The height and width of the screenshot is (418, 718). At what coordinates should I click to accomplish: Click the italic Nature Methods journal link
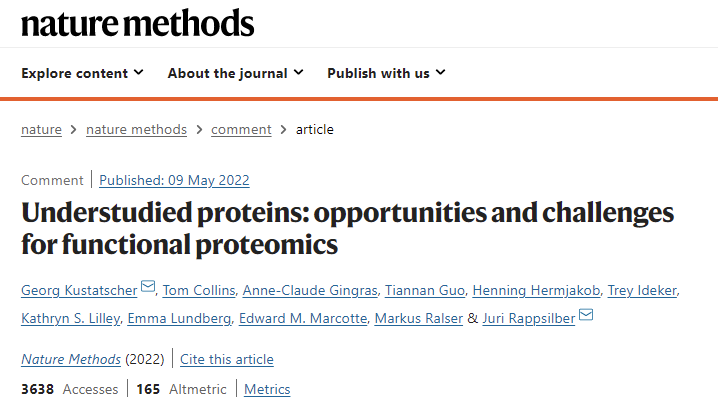(71, 359)
